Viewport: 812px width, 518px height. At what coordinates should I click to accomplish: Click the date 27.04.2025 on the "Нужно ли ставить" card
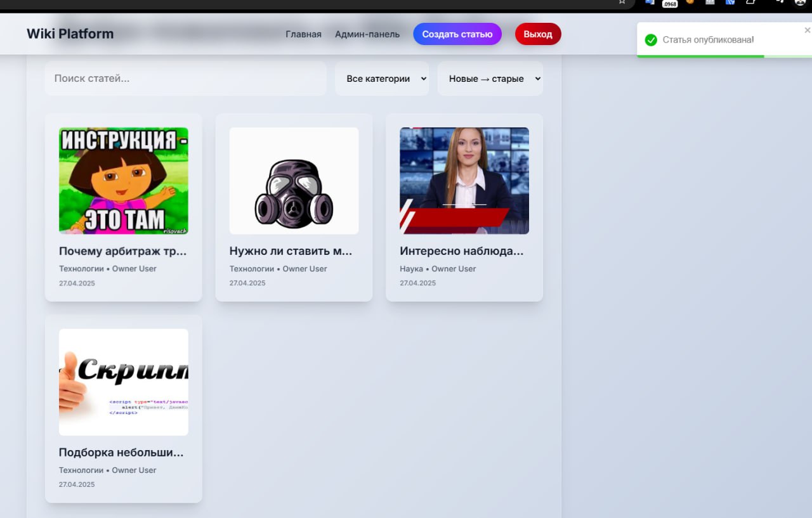(x=247, y=283)
